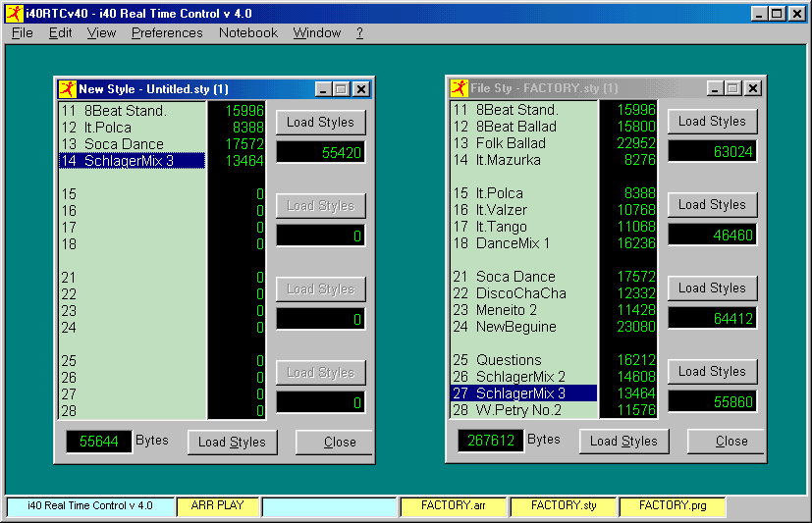Click the i40RTC app icon in main title bar
The width and height of the screenshot is (812, 523).
(x=15, y=14)
